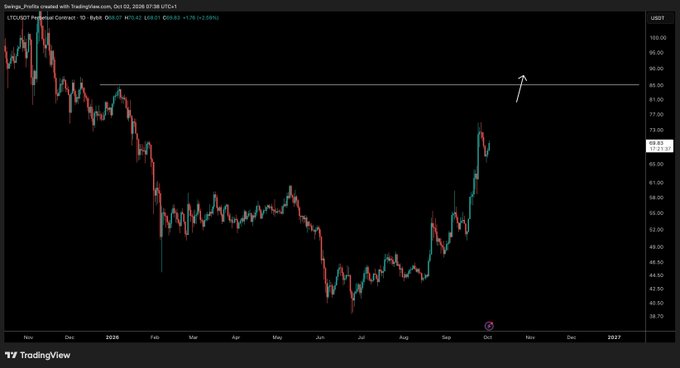Click the Mar label on time axis

[x=193, y=337]
